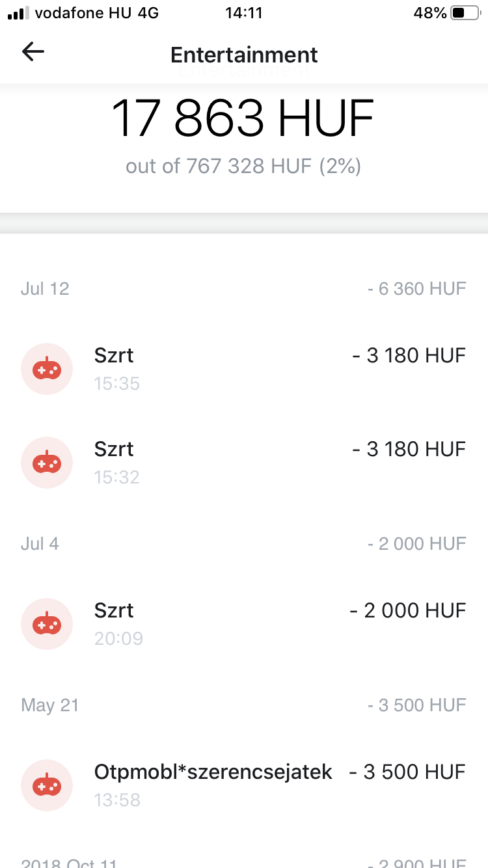Tap gamepad icon for Szrt 20:09 transaction
488x868 pixels.
pos(47,623)
